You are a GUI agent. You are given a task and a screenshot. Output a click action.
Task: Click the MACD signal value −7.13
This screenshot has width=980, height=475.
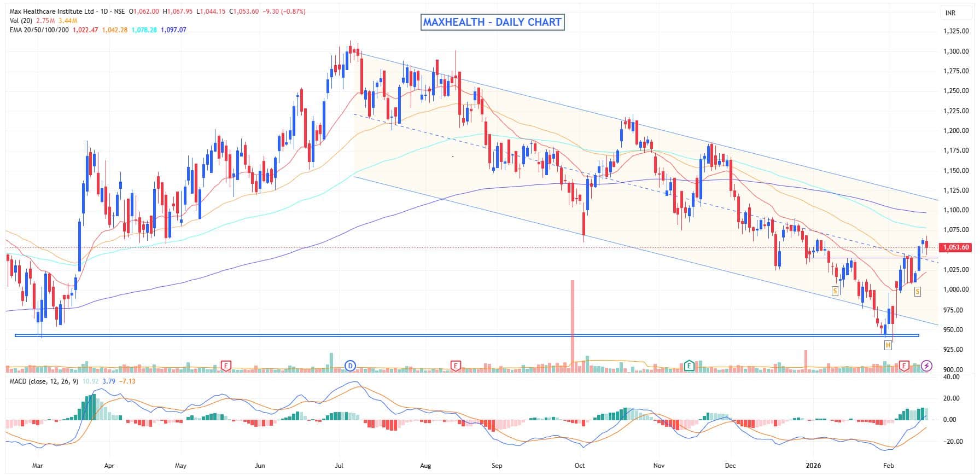point(127,381)
